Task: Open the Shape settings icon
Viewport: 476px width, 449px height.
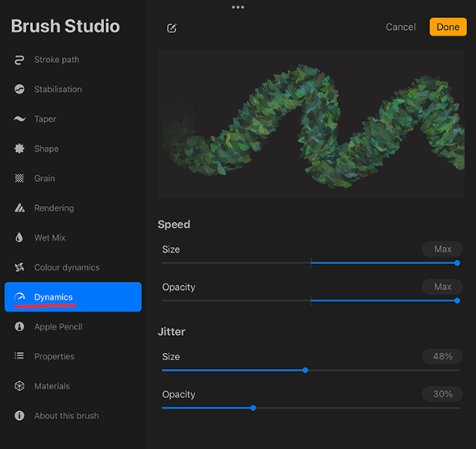Action: [19, 149]
